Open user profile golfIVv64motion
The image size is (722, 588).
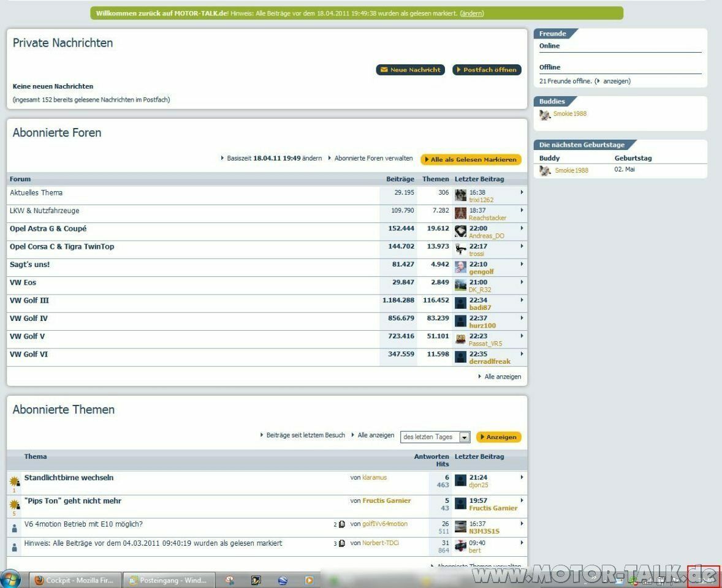pyautogui.click(x=385, y=524)
